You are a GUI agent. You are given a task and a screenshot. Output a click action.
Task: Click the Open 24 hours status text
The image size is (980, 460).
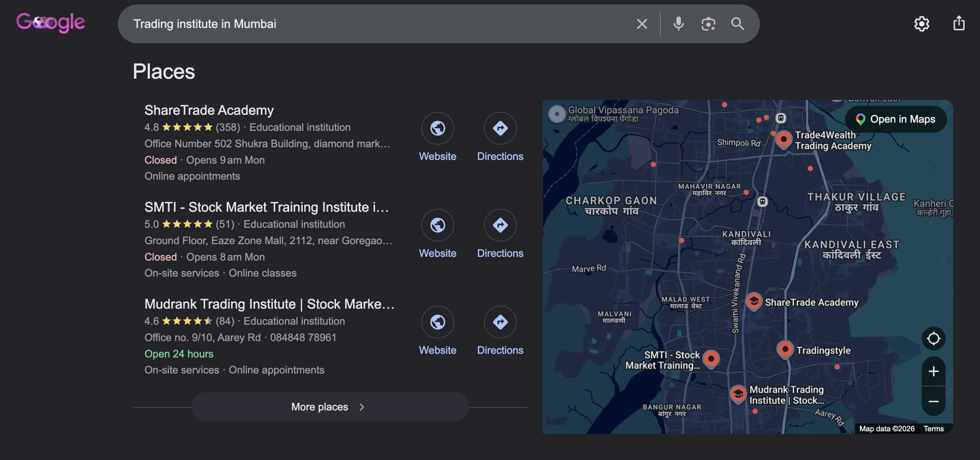coord(179,354)
